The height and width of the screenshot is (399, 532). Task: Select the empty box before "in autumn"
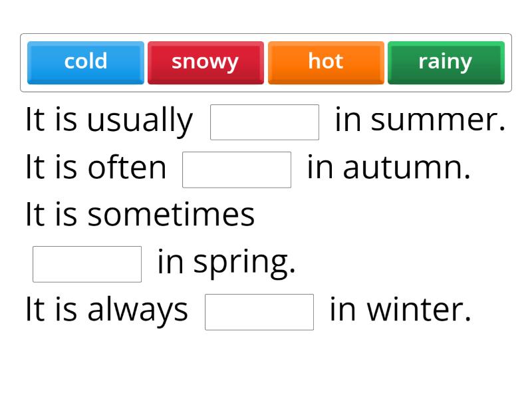(x=237, y=170)
